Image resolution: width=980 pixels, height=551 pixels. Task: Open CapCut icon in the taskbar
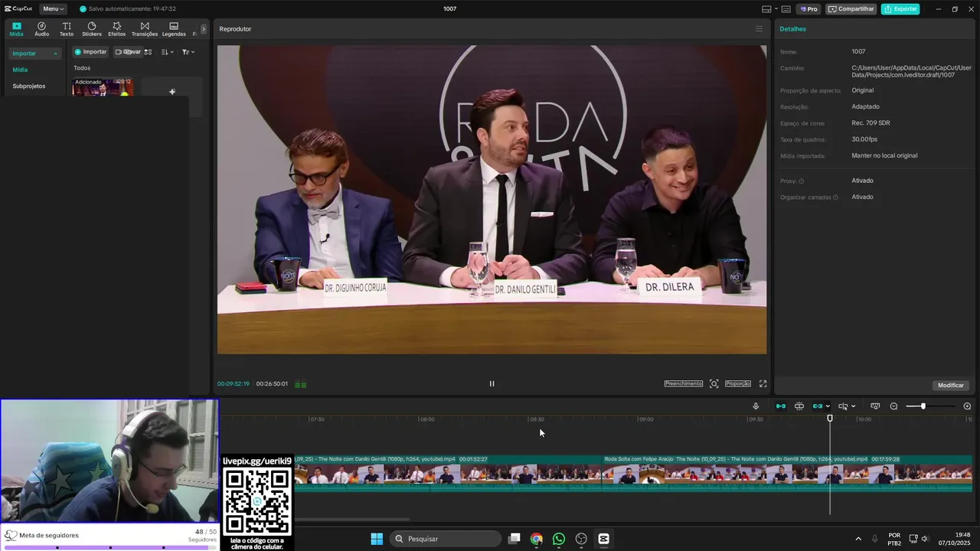click(603, 539)
